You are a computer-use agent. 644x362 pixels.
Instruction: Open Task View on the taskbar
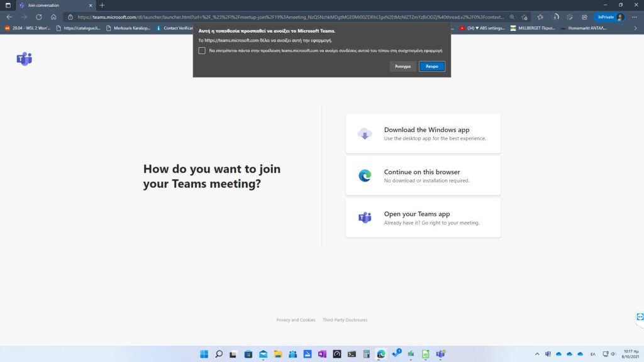coord(233,354)
